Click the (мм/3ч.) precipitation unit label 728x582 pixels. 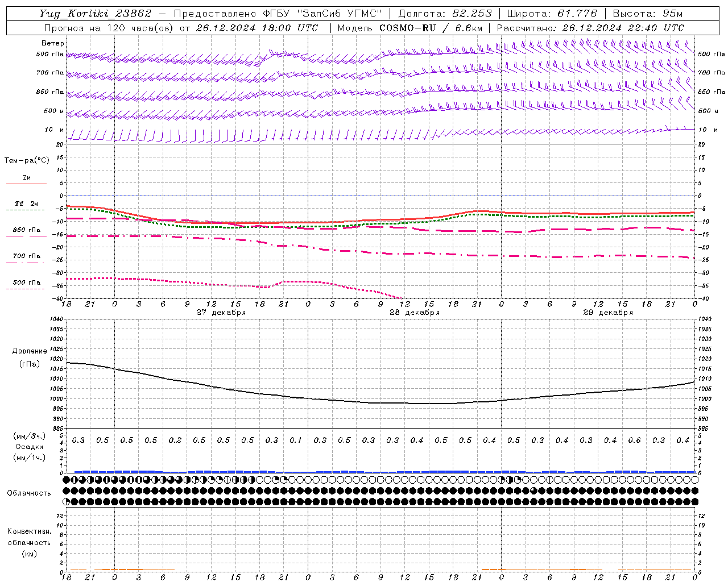[x=30, y=436]
